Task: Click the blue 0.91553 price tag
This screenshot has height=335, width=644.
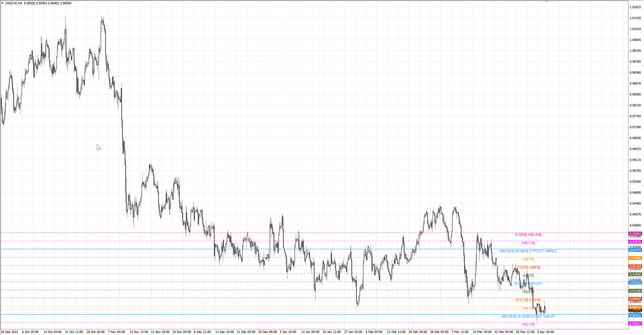Action: pos(635,282)
